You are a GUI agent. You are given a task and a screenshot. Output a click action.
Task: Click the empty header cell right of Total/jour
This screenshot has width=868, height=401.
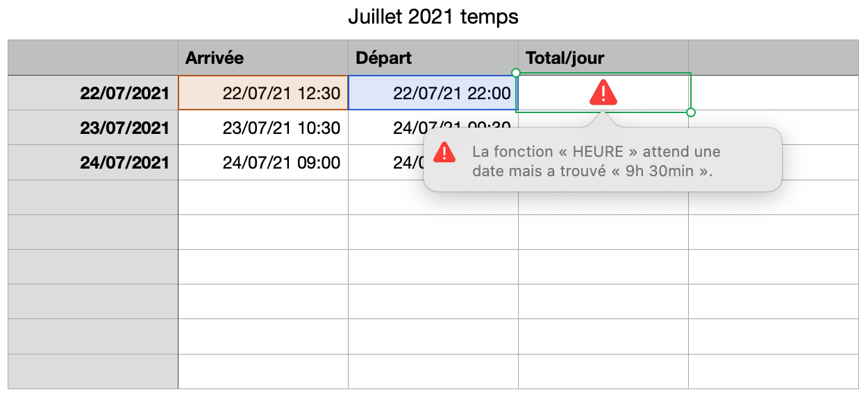tap(773, 58)
